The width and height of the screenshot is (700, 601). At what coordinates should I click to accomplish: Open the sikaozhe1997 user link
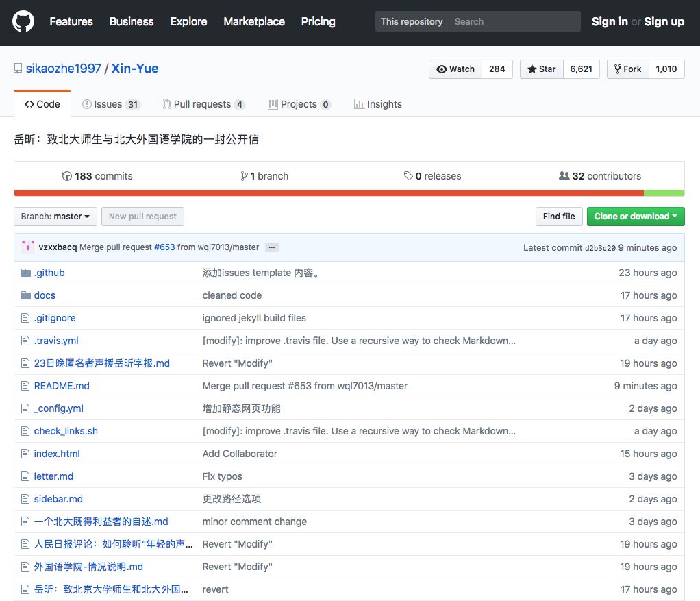64,69
